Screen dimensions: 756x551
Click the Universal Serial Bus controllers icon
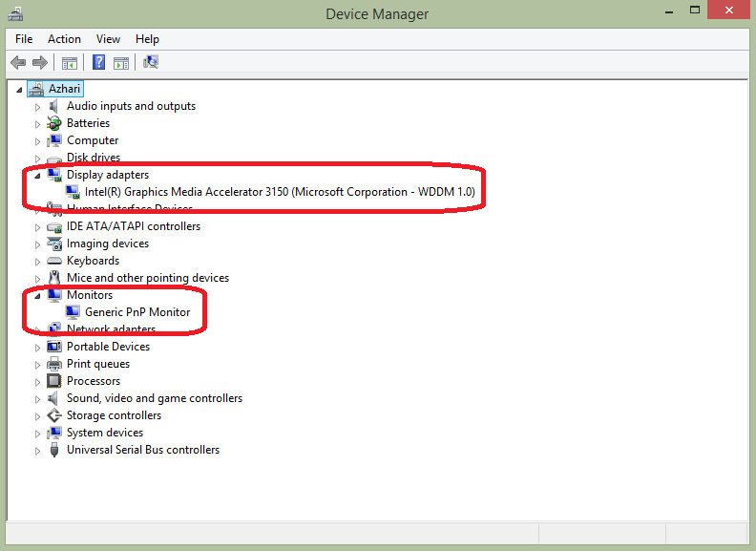click(x=54, y=450)
